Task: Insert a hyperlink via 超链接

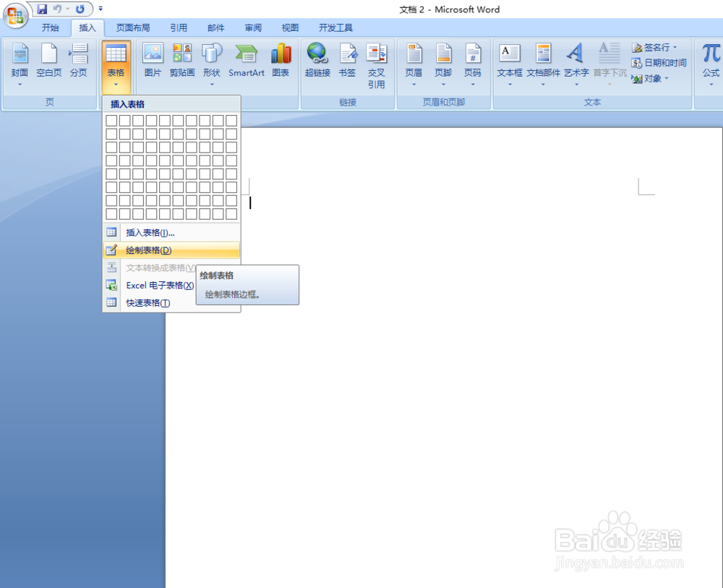Action: [317, 60]
